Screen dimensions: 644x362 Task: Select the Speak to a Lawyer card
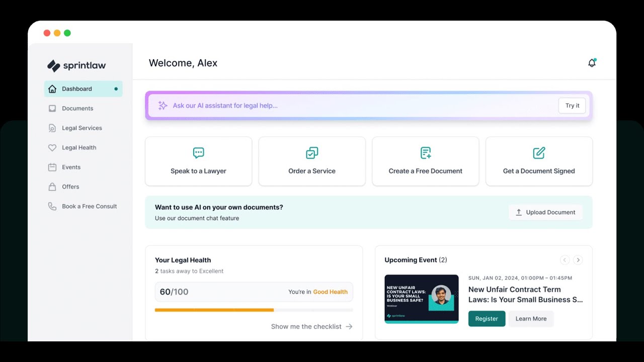(x=199, y=161)
